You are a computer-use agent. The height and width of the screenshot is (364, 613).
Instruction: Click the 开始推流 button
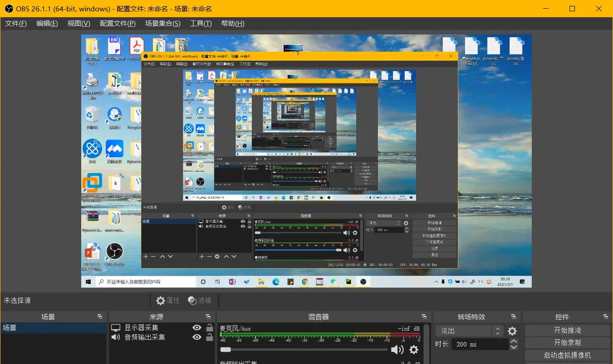point(567,330)
